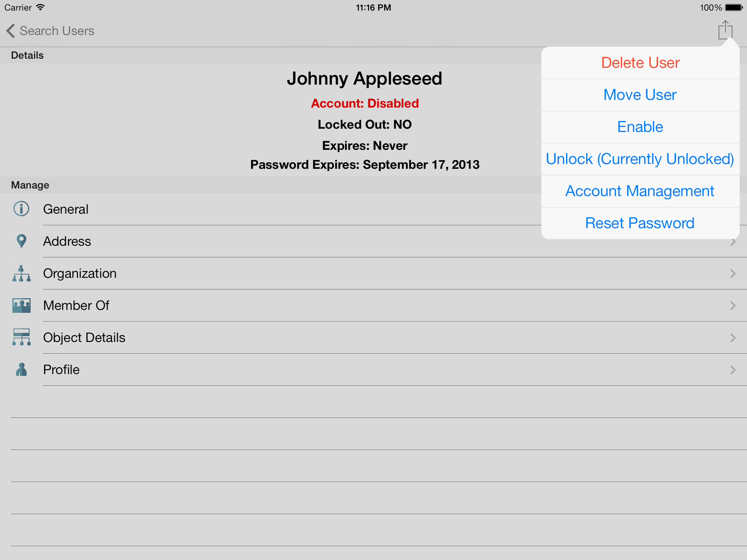
Task: Tap the Object Details structure icon
Action: 21,337
